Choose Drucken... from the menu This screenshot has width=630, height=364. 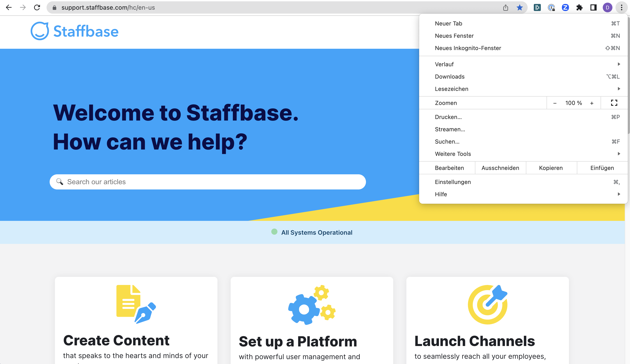pyautogui.click(x=523, y=117)
